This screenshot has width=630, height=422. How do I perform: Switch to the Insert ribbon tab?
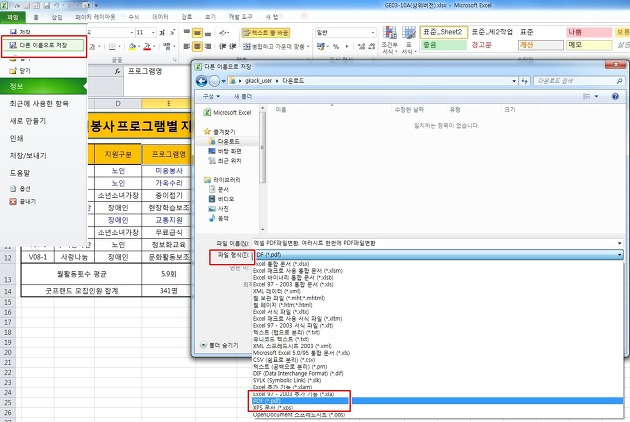coord(57,17)
